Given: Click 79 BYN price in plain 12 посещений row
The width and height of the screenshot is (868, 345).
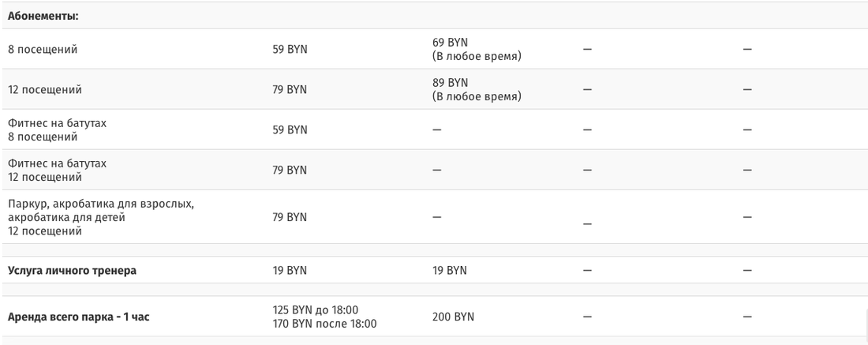Looking at the screenshot, I should coord(290,89).
